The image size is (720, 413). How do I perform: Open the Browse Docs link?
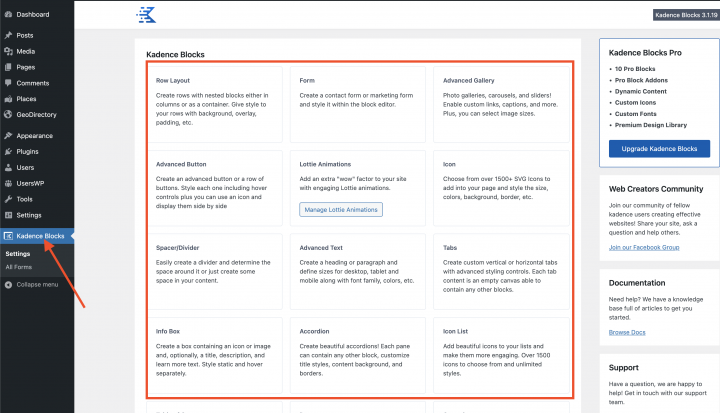coord(626,331)
